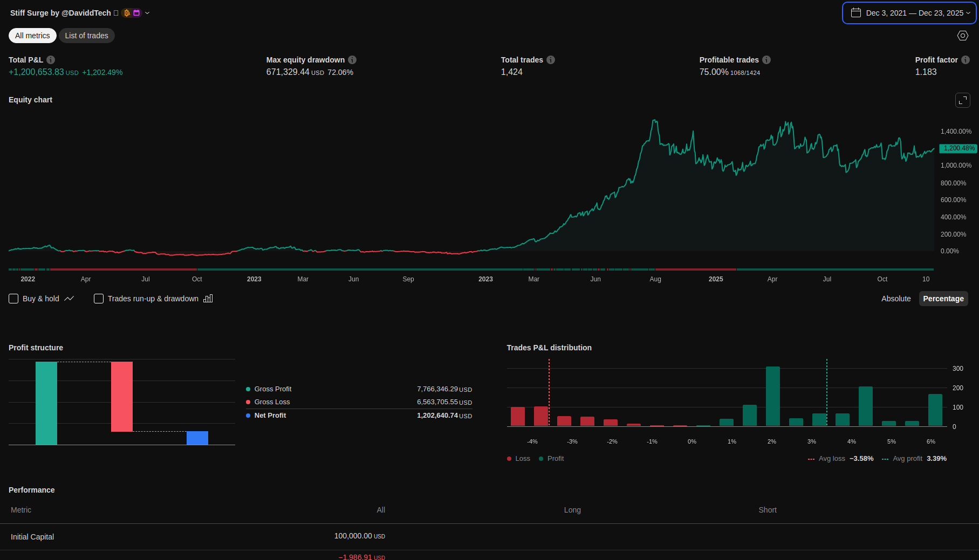979x560 pixels.
Task: Expand the strategy name dropdown chevron
Action: [147, 13]
